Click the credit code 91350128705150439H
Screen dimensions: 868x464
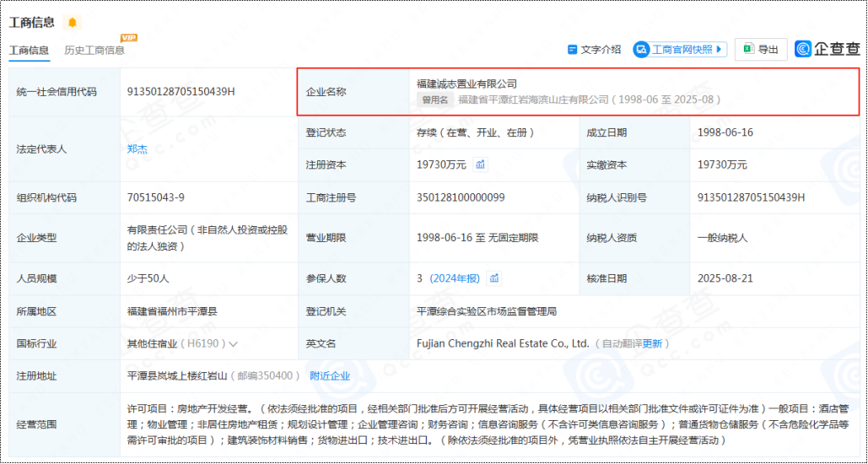click(x=181, y=92)
